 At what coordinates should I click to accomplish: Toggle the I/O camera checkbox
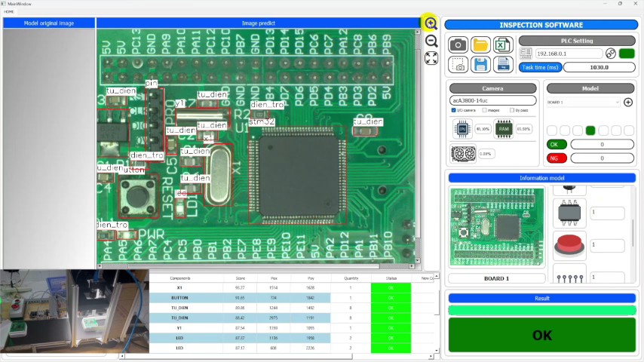point(454,110)
